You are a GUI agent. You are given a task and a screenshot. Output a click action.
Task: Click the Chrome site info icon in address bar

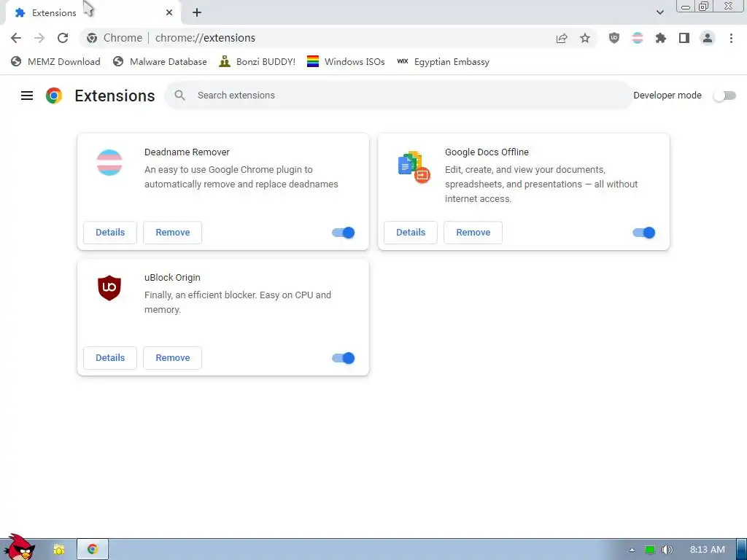(92, 38)
